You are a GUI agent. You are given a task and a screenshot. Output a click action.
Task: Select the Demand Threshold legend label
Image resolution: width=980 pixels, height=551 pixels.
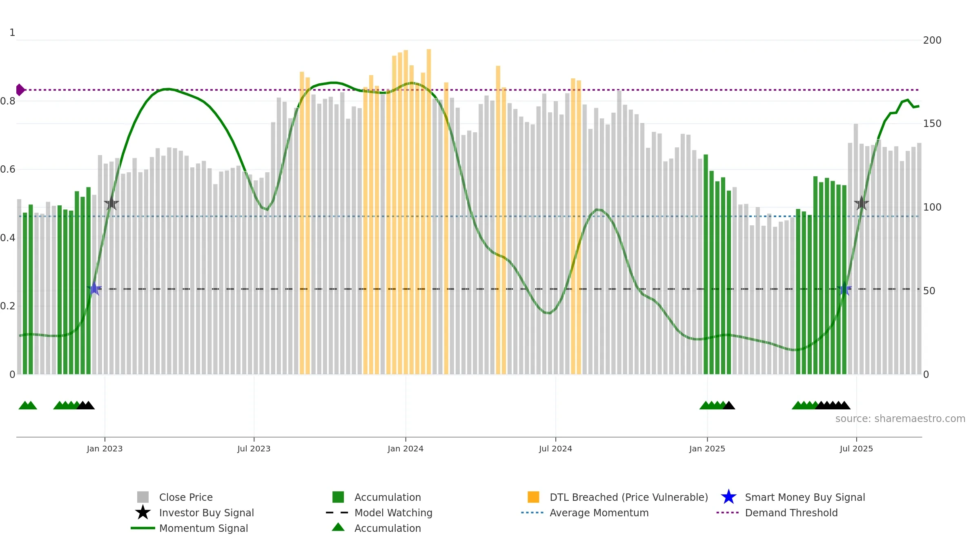point(791,513)
